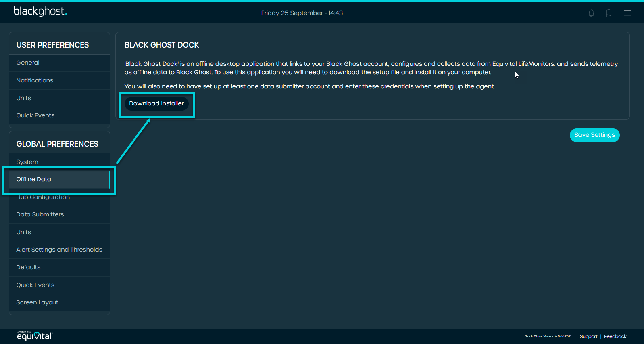644x344 pixels.
Task: Click the device icon in header
Action: 609,13
